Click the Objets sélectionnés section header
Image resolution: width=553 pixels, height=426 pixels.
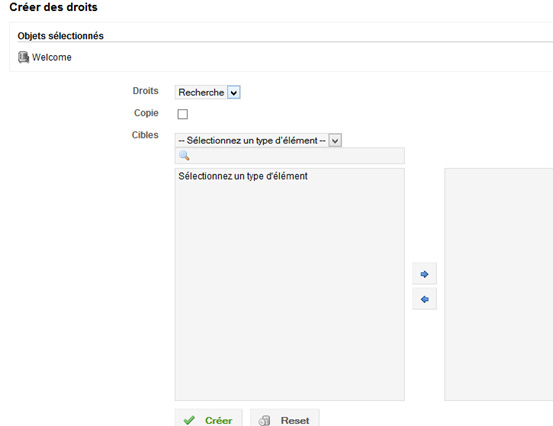60,36
